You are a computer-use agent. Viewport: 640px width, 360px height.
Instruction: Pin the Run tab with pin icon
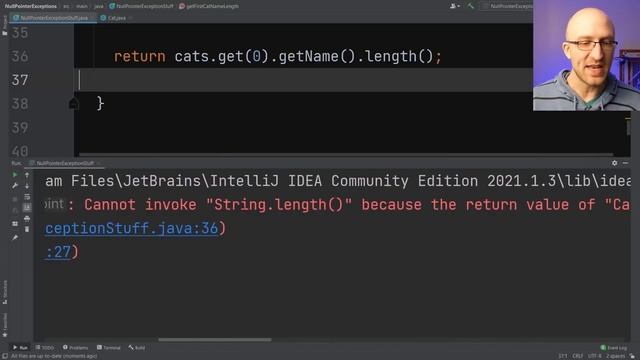point(15,238)
